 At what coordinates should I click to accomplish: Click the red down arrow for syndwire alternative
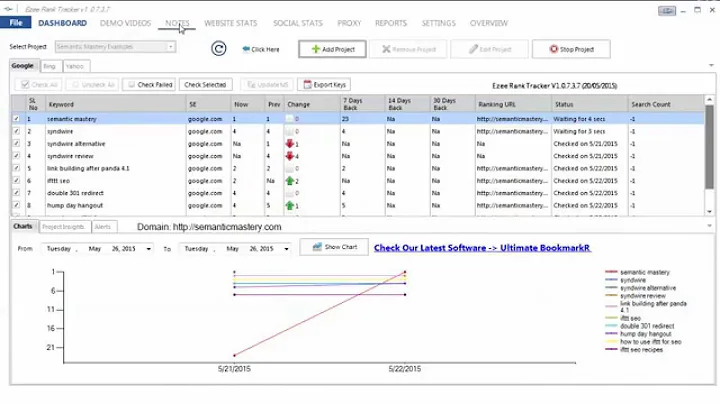[289, 144]
